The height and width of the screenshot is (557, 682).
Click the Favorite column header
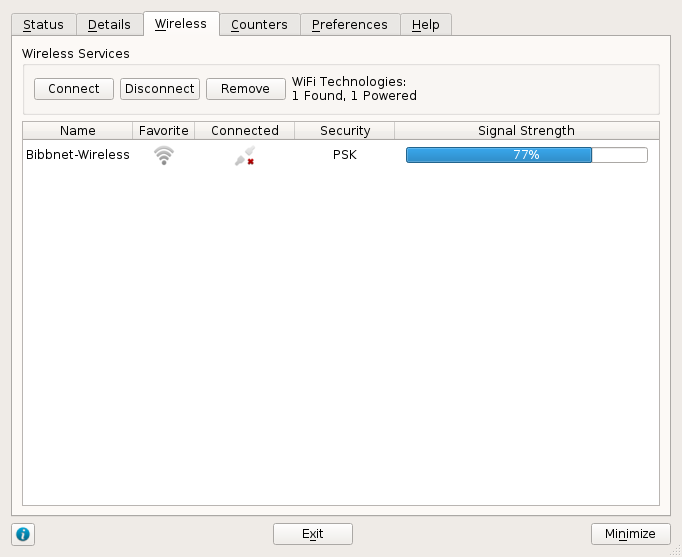coord(163,131)
